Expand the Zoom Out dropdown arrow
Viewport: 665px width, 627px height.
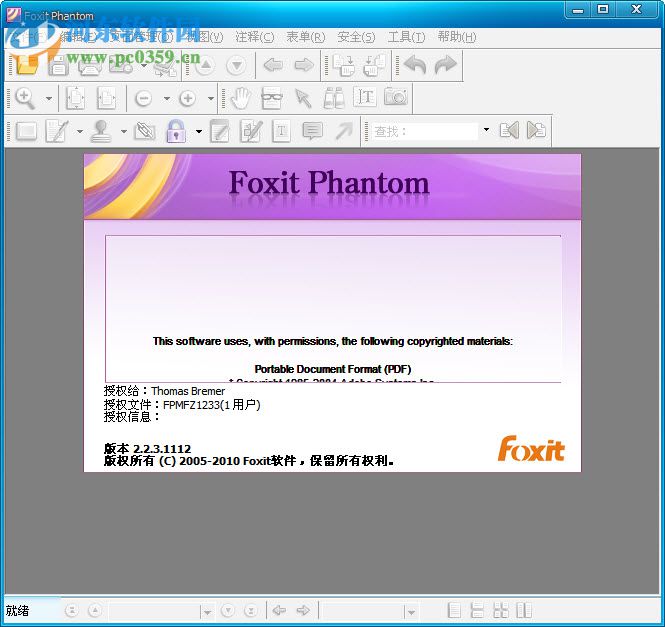click(167, 99)
